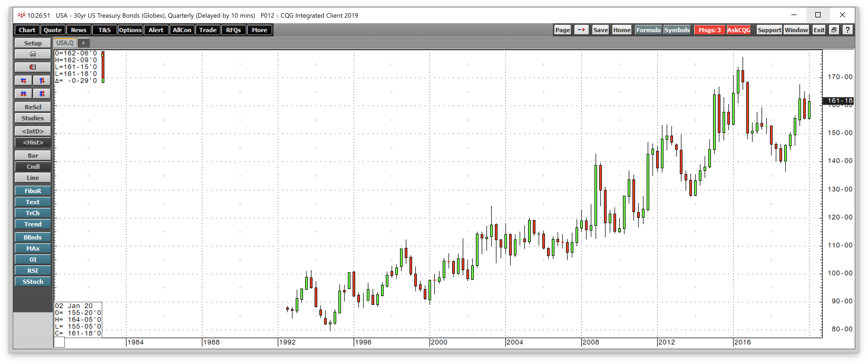
Task: Click the vertical expand arrows icon
Action: 42,80
